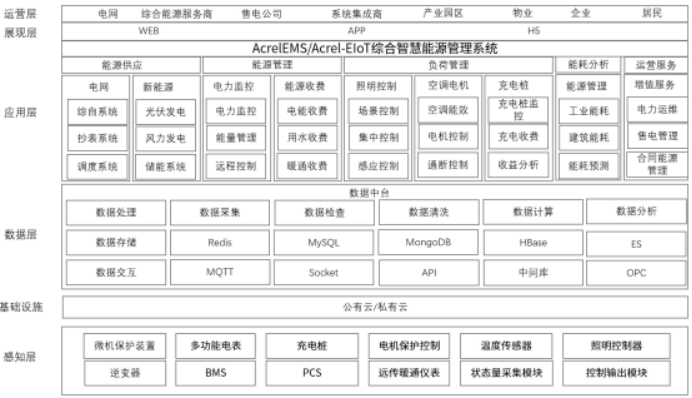Image resolution: width=692 pixels, height=398 pixels.
Task: Click the 电力运维 box
Action: point(657,109)
